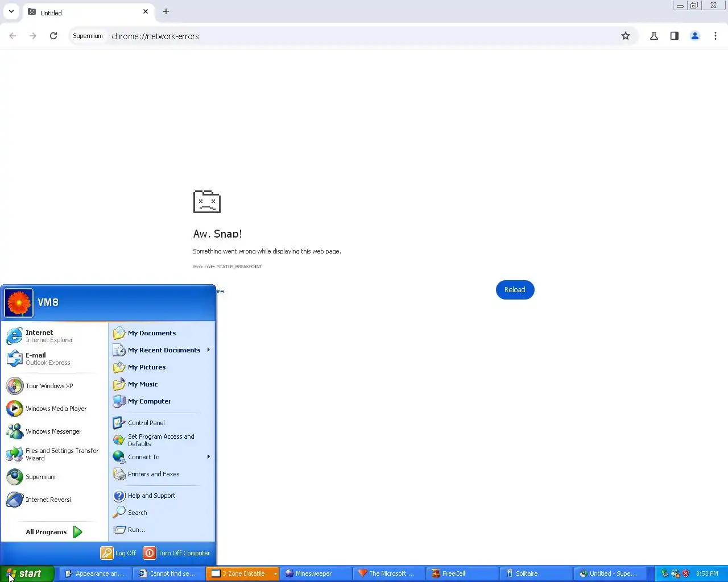Switch to Solitaire taskbar window

535,573
